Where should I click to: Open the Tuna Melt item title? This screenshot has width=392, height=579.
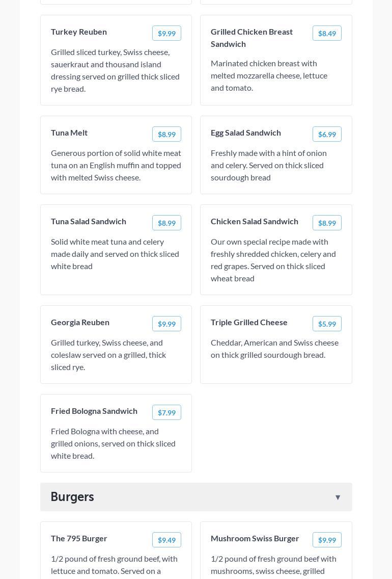pos(69,133)
